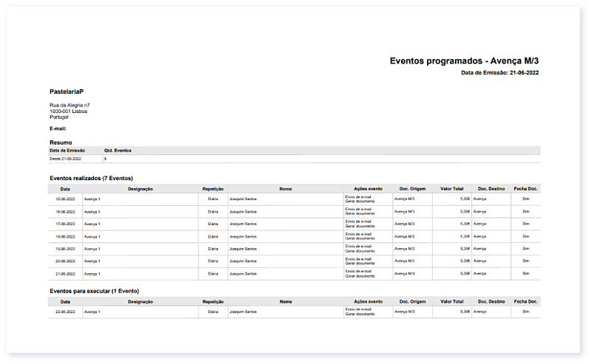The height and width of the screenshot is (364, 591).
Task: Click 'Joaquim Santos' in the 17-06-2022 row
Action: coord(243,224)
